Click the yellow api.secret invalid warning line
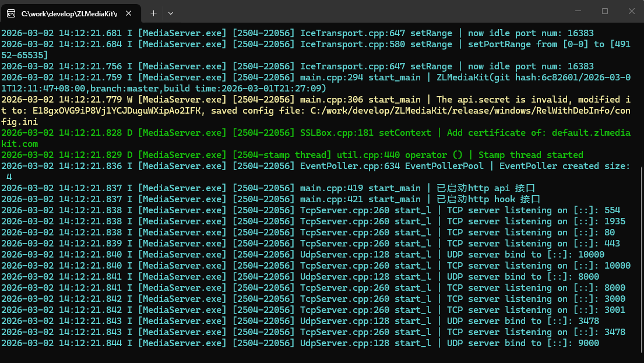 pos(315,100)
